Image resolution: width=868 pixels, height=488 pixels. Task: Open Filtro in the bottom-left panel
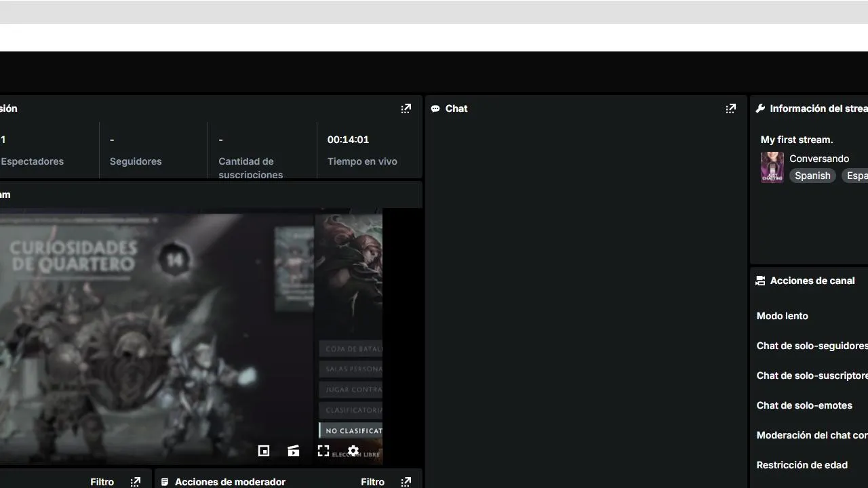(x=102, y=482)
